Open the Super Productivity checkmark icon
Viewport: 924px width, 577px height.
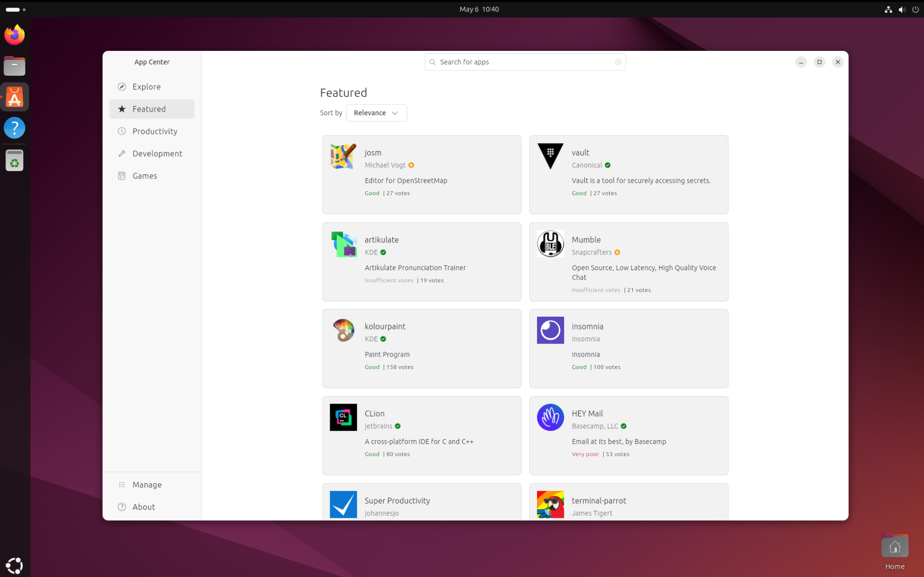343,504
